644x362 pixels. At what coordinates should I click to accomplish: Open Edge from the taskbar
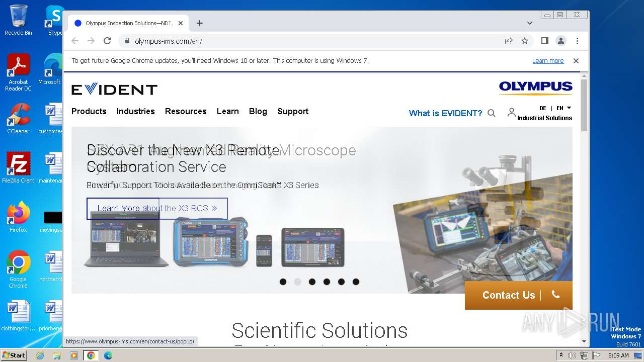[x=108, y=355]
